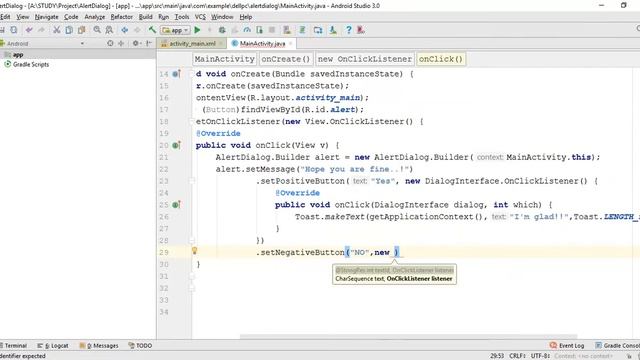Click the override gutter icon on line 14

click(176, 74)
